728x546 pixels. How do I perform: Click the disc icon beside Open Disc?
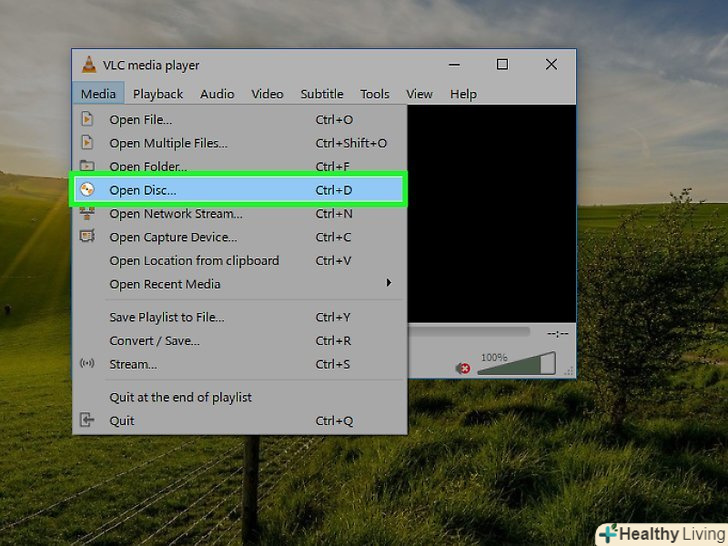click(x=87, y=189)
